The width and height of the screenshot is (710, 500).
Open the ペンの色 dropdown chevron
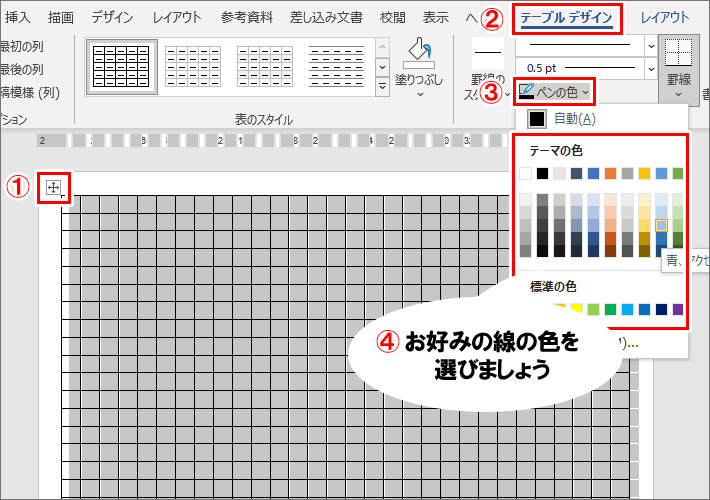tap(585, 92)
